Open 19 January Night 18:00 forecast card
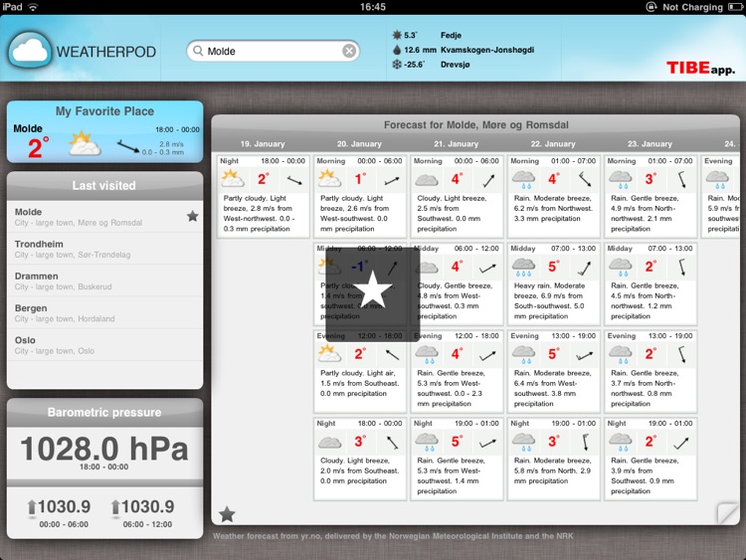Viewport: 746px width, 560px height. tap(263, 197)
